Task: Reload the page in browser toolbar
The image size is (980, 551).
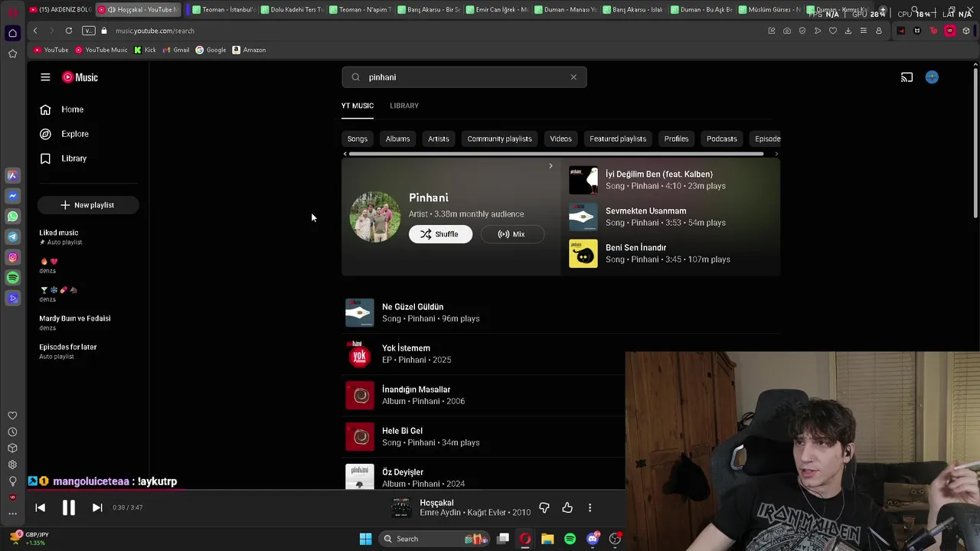Action: [69, 31]
